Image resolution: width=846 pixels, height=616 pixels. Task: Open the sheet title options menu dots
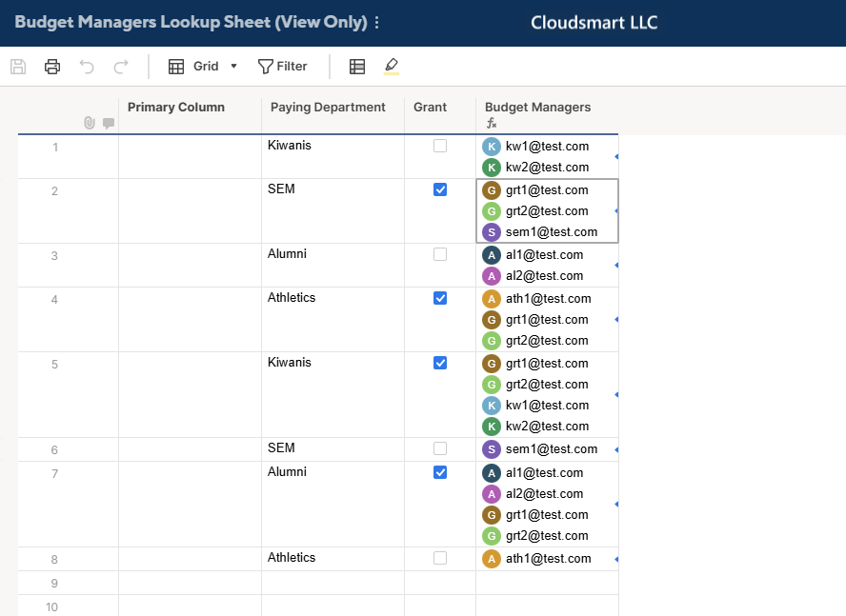(x=376, y=23)
